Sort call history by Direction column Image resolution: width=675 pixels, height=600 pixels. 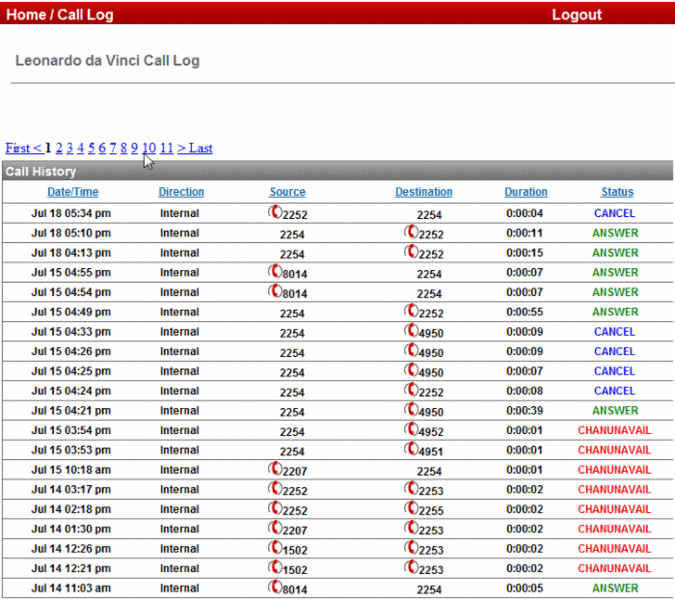(181, 192)
